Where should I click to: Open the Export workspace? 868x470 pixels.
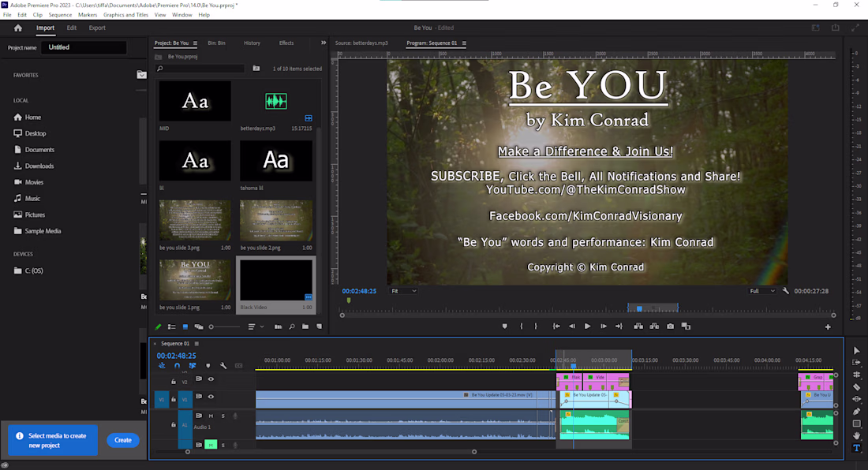(x=97, y=28)
